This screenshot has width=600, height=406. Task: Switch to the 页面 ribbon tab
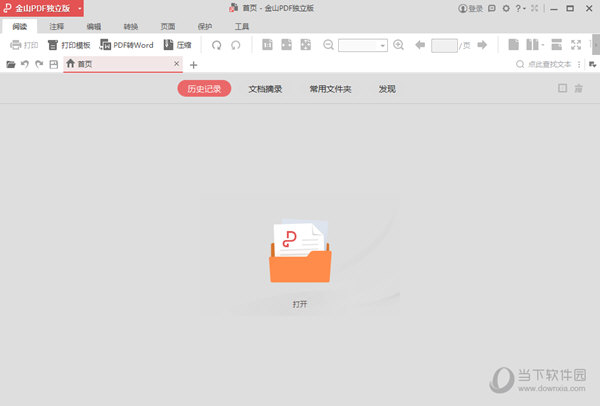(168, 26)
